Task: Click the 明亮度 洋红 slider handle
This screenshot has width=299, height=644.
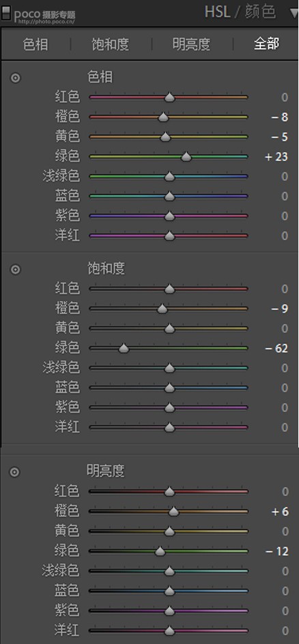Action: click(169, 630)
